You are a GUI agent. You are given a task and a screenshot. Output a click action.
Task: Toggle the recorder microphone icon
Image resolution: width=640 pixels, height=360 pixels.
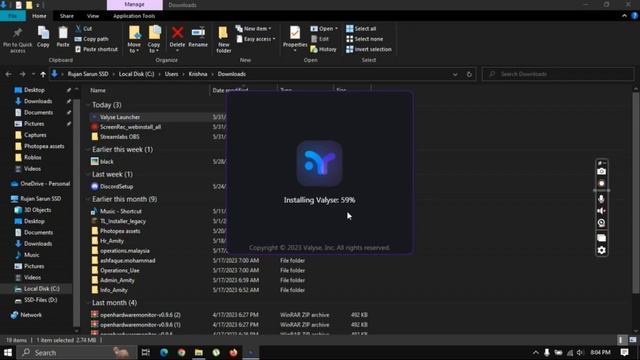(x=601, y=199)
